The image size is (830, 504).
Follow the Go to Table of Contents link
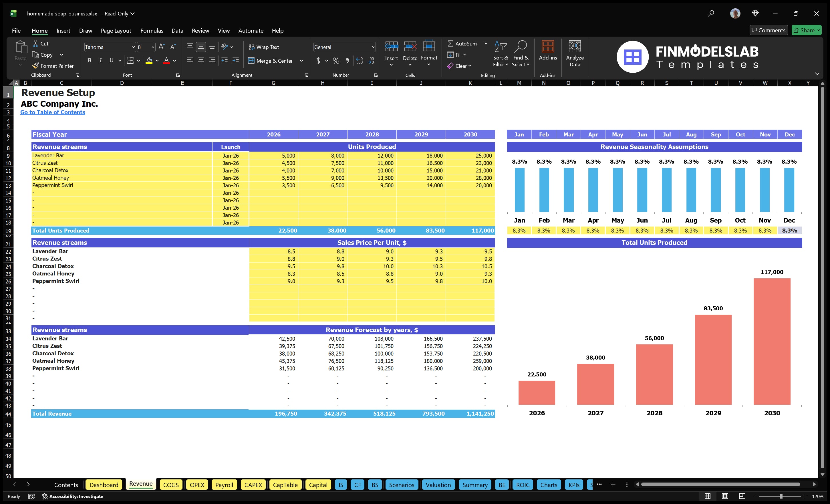click(53, 112)
